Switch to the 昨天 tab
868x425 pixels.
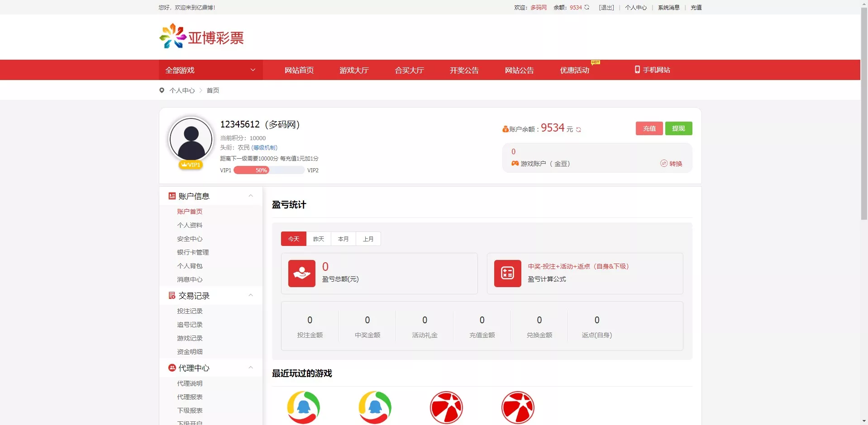pos(318,239)
